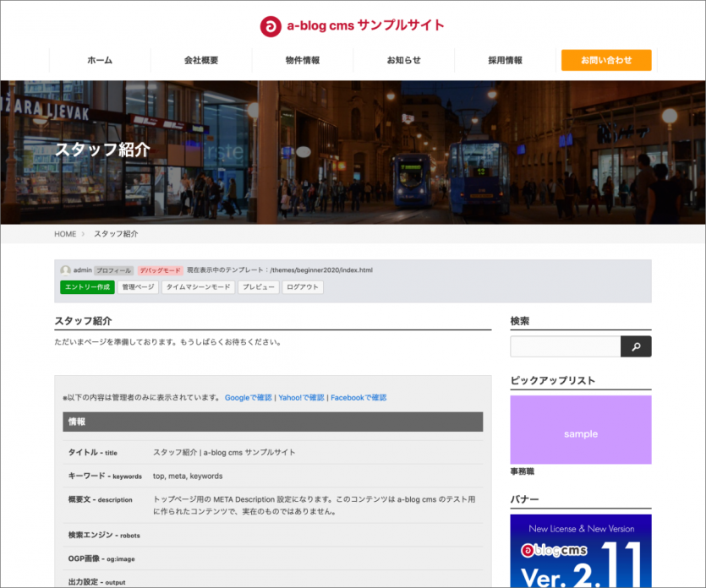Click the ログアウト button

(x=303, y=287)
